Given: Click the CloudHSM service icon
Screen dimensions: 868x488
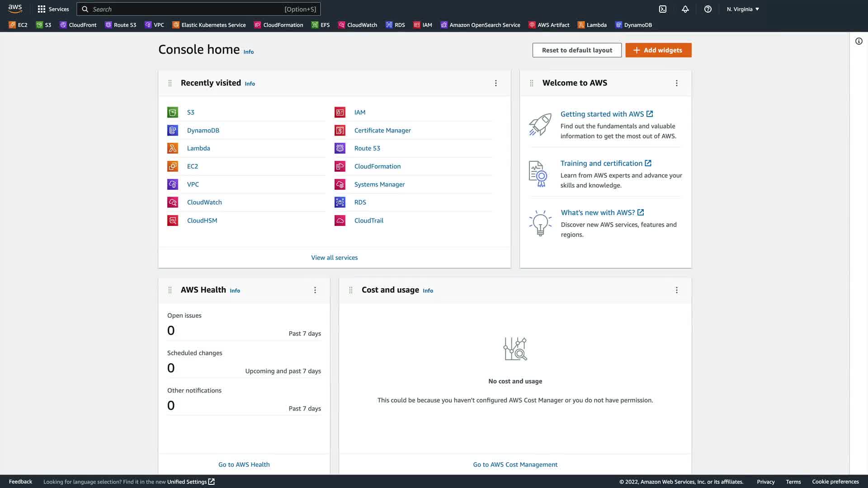Looking at the screenshot, I should click(x=173, y=221).
